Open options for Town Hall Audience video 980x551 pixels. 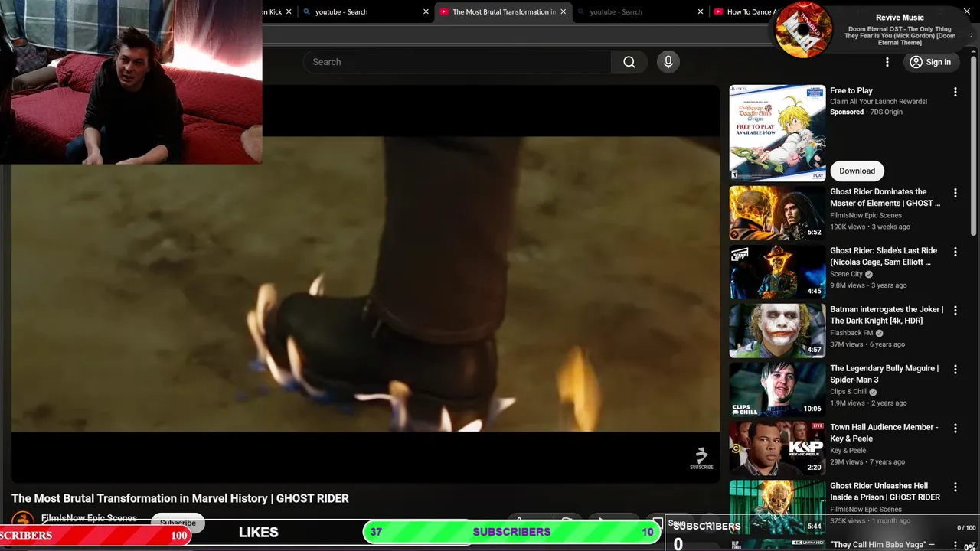(955, 429)
